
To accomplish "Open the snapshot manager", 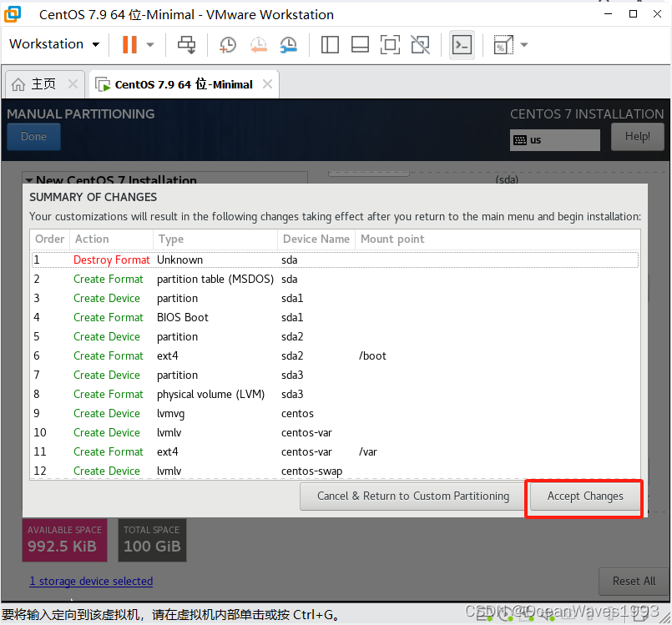I will point(289,44).
